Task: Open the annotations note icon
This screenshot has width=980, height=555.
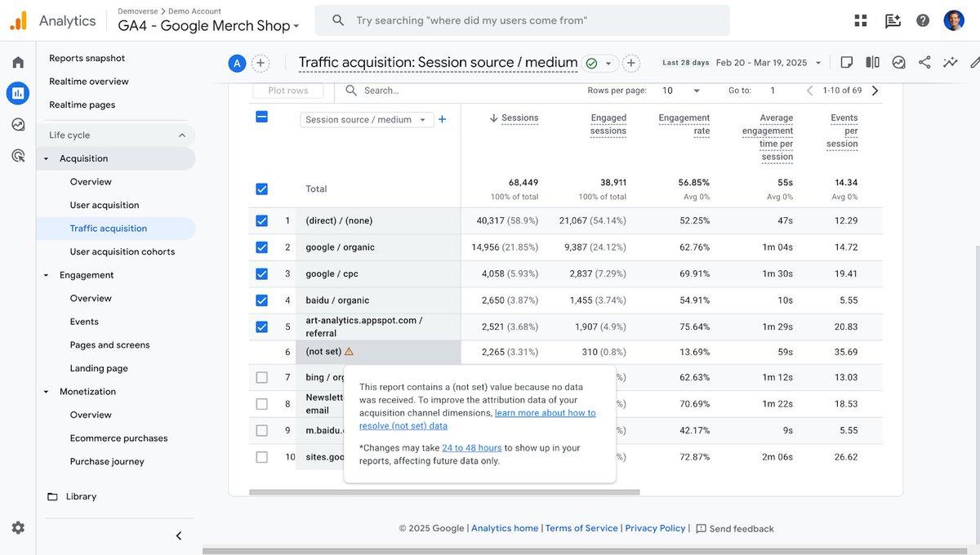Action: click(847, 62)
